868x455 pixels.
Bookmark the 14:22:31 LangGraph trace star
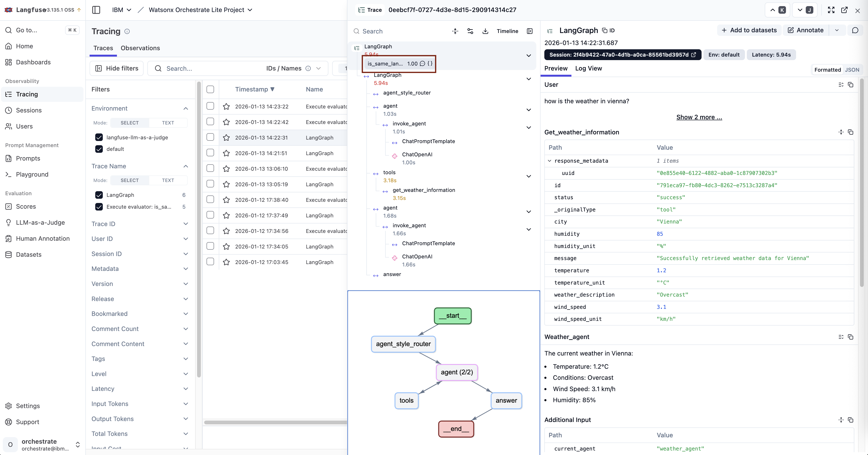[x=227, y=137]
